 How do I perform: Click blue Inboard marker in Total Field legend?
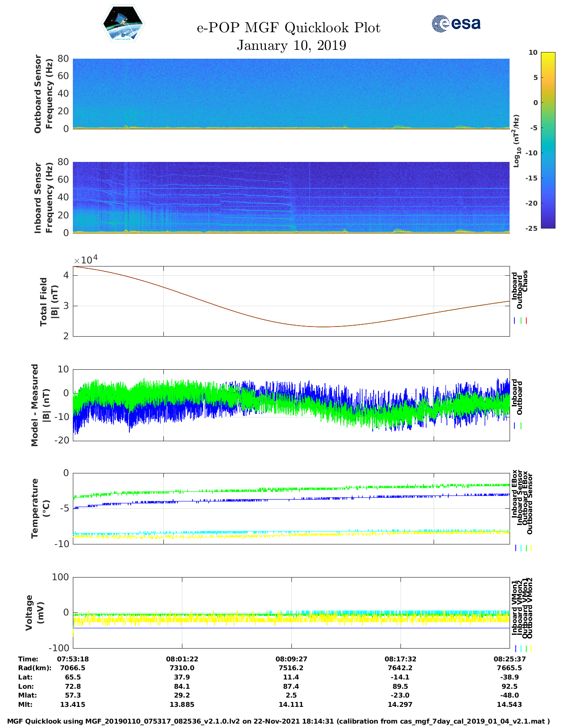click(x=515, y=321)
